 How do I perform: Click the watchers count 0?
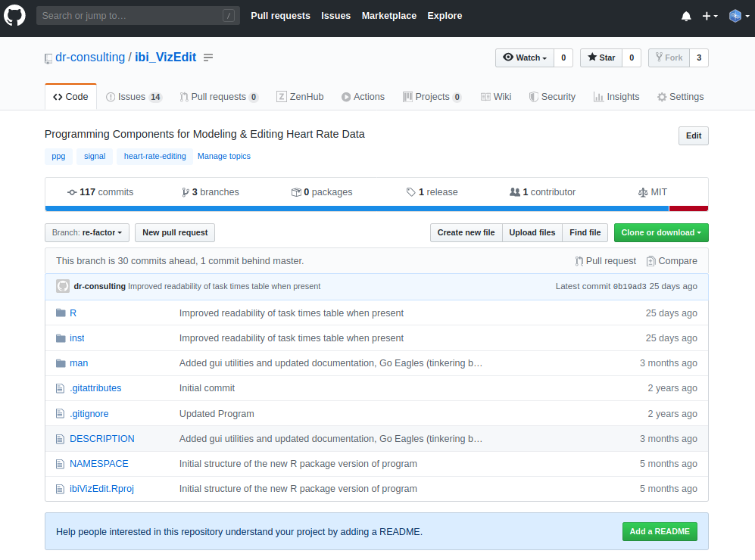pos(563,58)
